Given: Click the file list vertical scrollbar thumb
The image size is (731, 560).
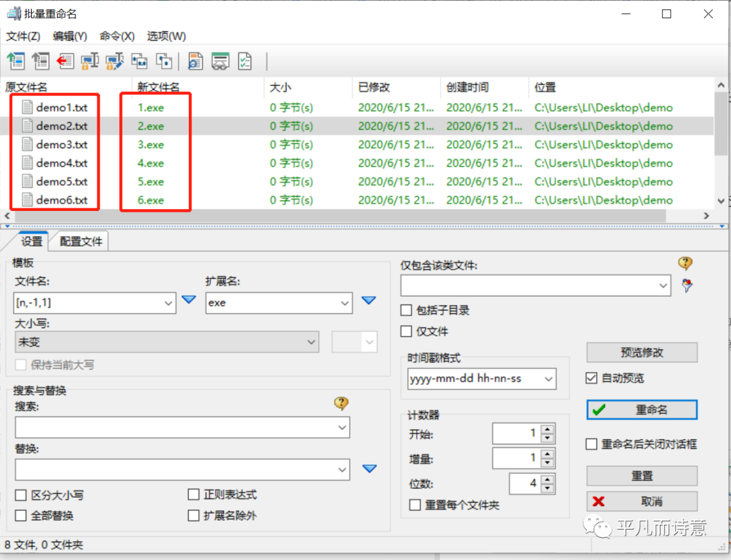Looking at the screenshot, I should coord(721,124).
